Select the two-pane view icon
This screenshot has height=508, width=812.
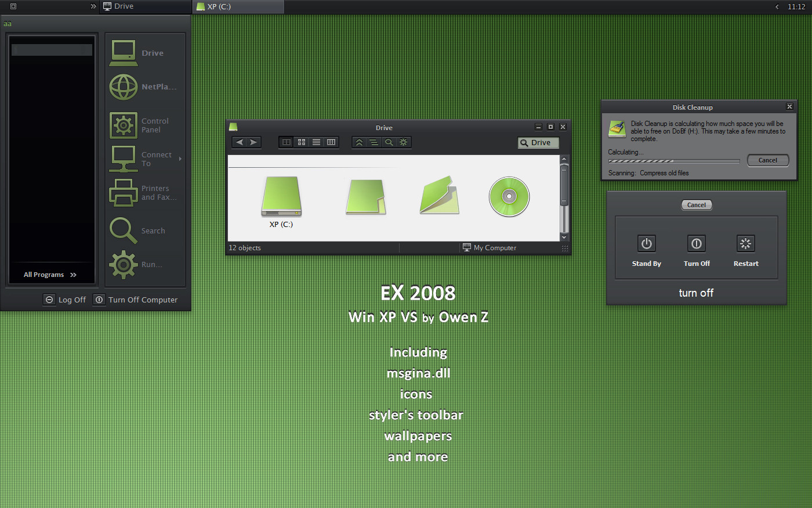tap(287, 142)
